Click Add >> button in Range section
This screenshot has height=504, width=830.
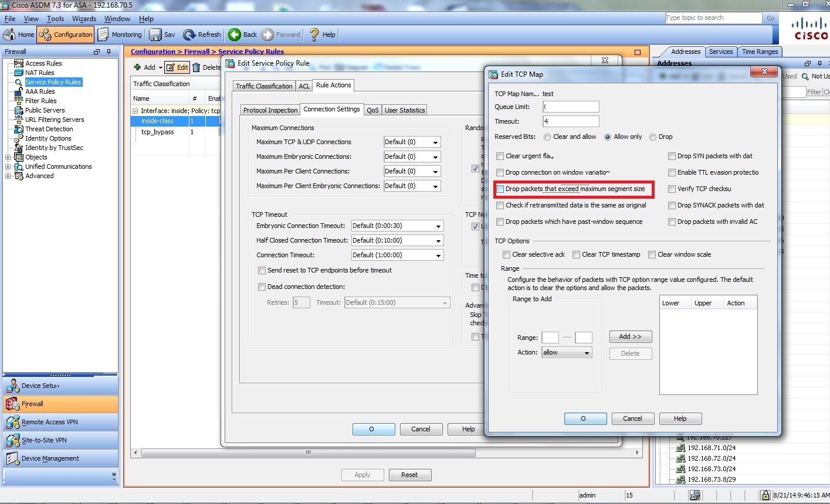coord(631,336)
